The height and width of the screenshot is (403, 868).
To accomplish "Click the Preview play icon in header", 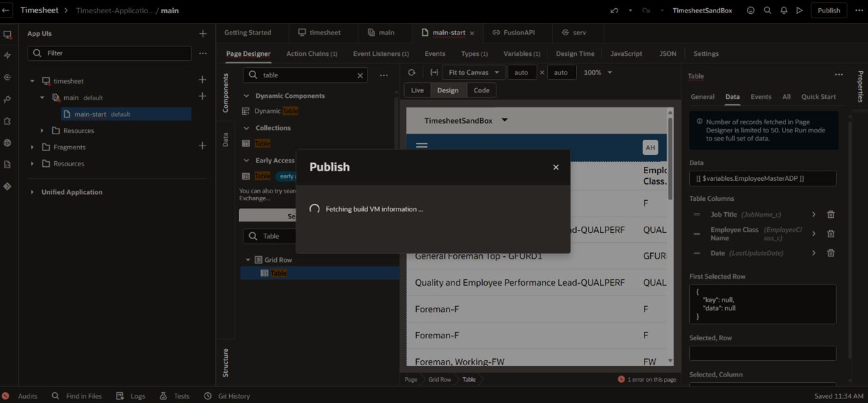I will pos(799,10).
